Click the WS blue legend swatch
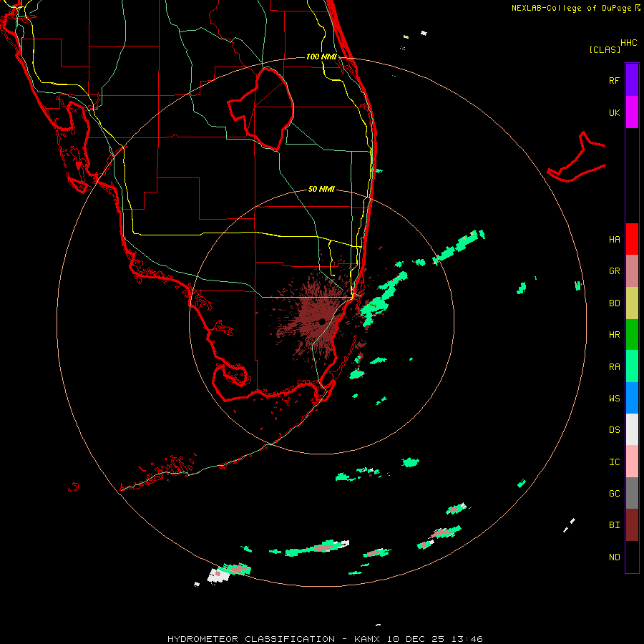The height and width of the screenshot is (644, 644). pos(632,398)
